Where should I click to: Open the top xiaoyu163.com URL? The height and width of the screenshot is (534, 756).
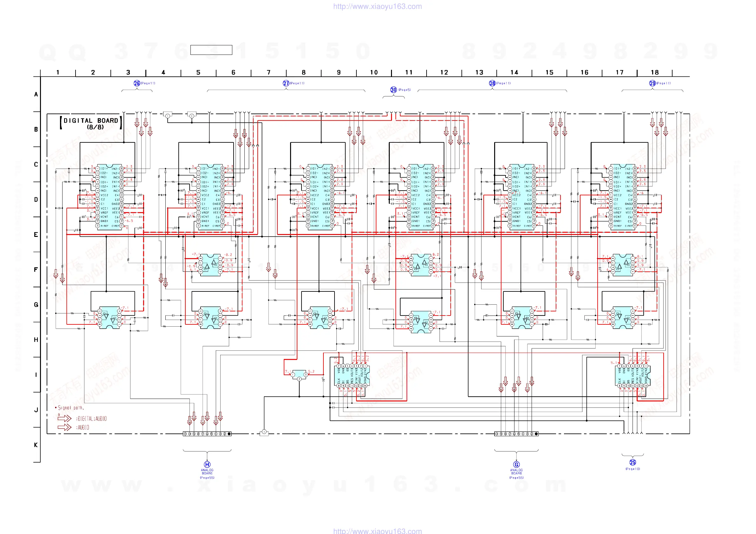(377, 6)
